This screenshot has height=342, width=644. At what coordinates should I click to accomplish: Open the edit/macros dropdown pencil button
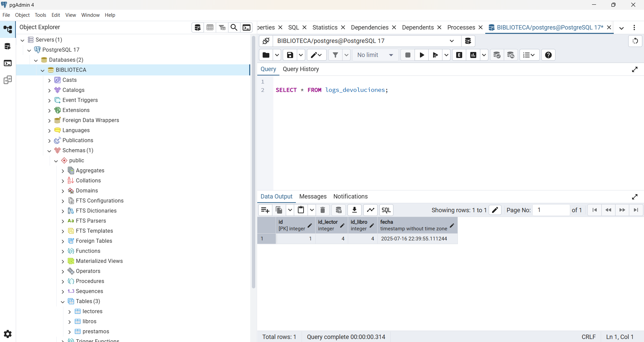[317, 55]
